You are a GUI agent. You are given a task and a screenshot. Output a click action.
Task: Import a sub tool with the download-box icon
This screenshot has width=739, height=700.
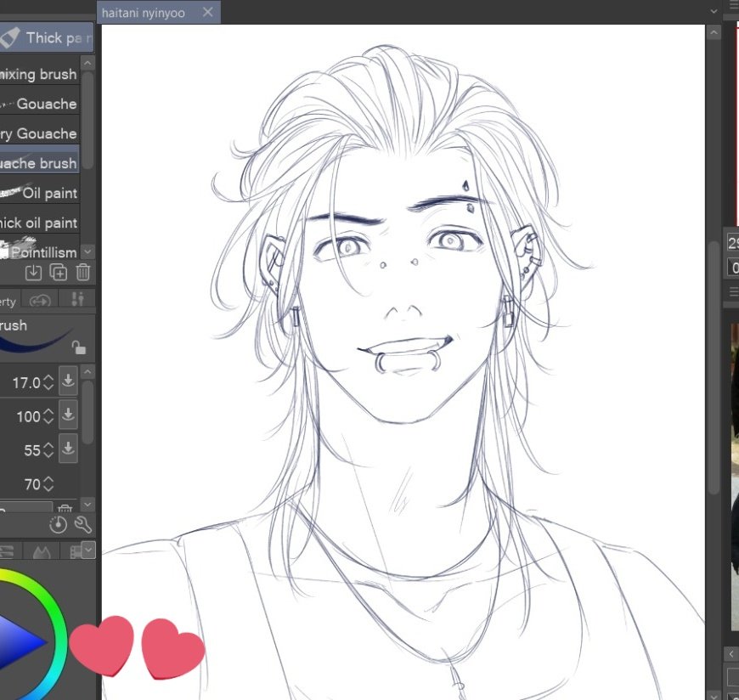[x=33, y=273]
